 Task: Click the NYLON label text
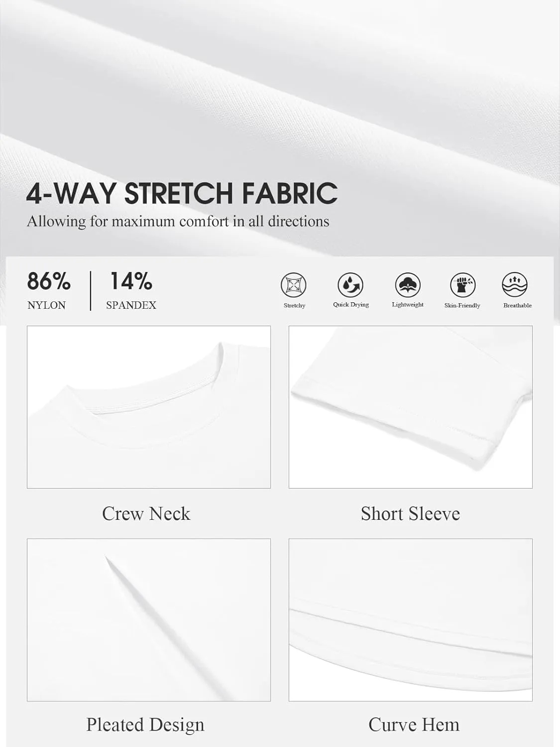[46, 305]
